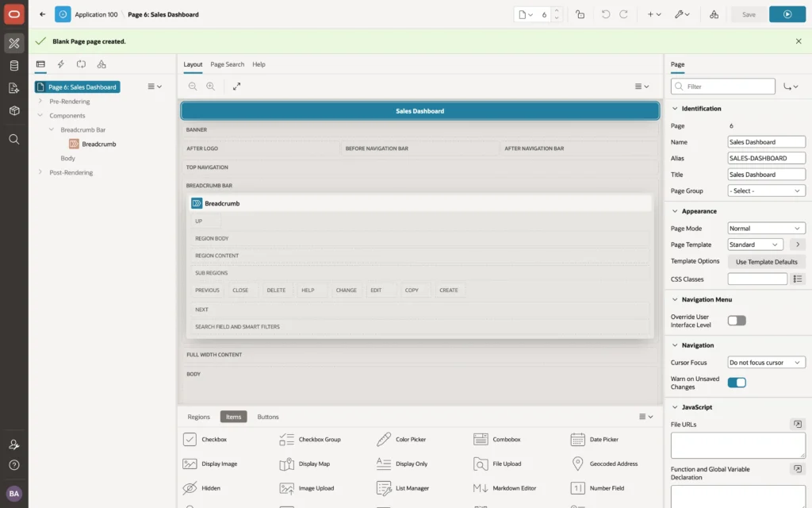Image resolution: width=812 pixels, height=508 pixels.
Task: Toggle Warn on Unsaved Changes switch
Action: pyautogui.click(x=737, y=383)
